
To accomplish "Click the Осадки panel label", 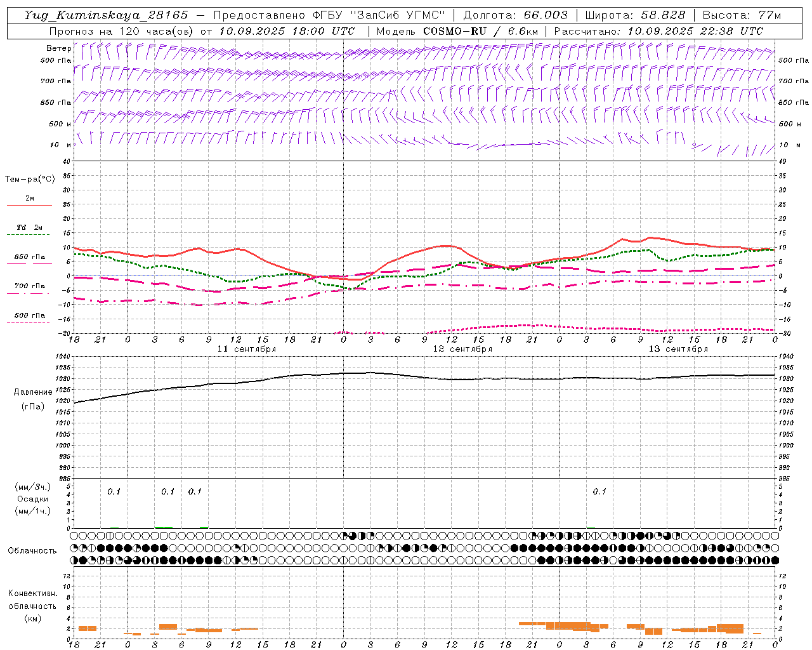I will click(32, 499).
